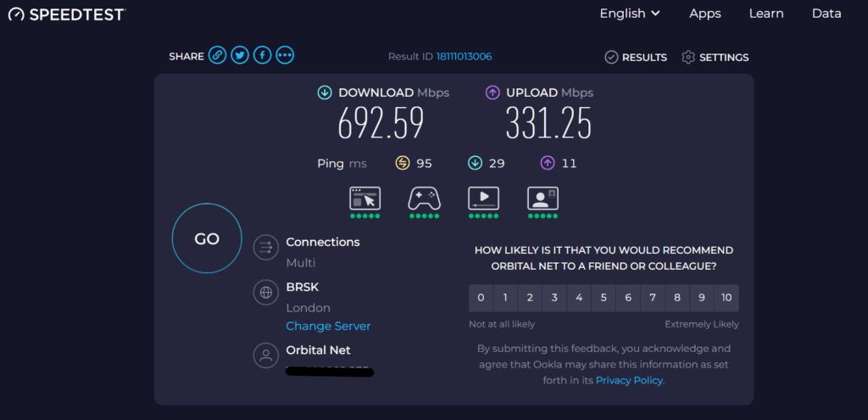Share result on Twitter
Viewport: 868px width, 420px height.
240,55
